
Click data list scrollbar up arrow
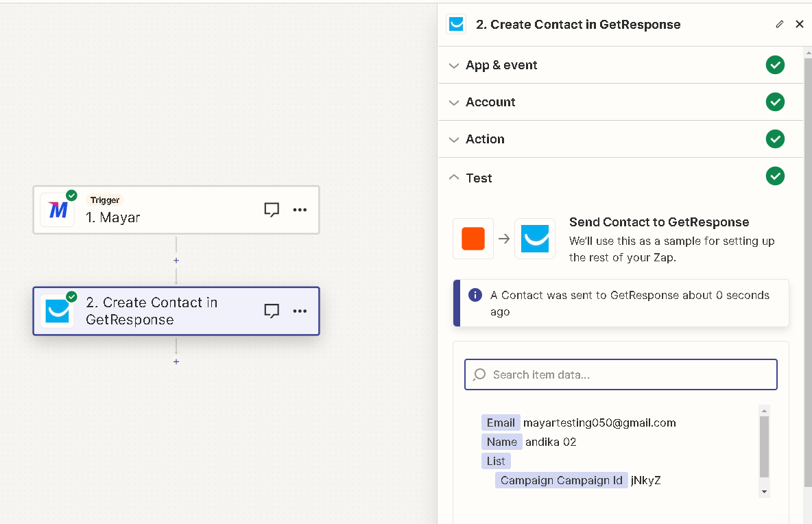click(x=764, y=410)
